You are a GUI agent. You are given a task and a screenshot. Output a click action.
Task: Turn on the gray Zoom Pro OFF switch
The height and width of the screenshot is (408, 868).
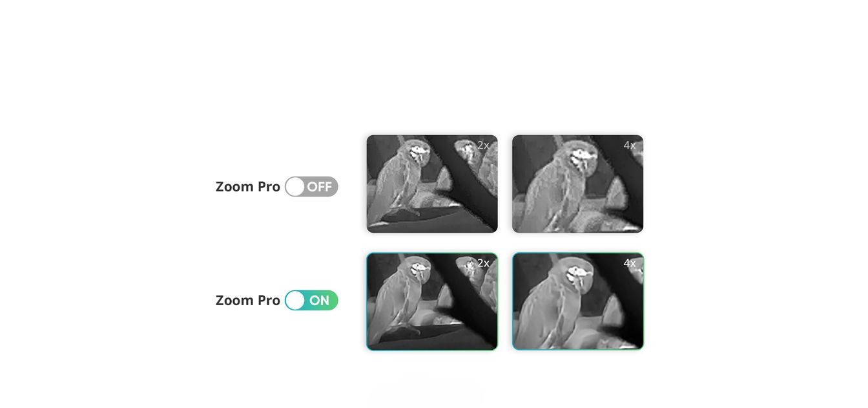[311, 187]
